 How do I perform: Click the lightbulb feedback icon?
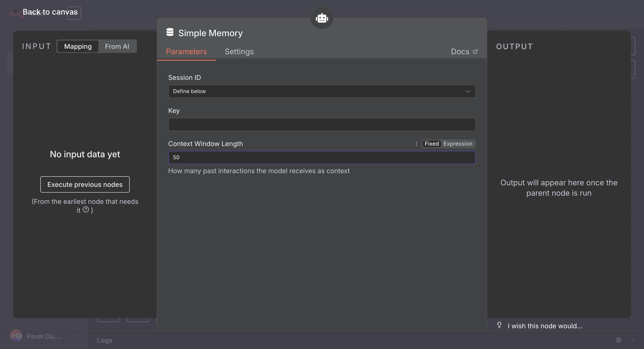[499, 325]
